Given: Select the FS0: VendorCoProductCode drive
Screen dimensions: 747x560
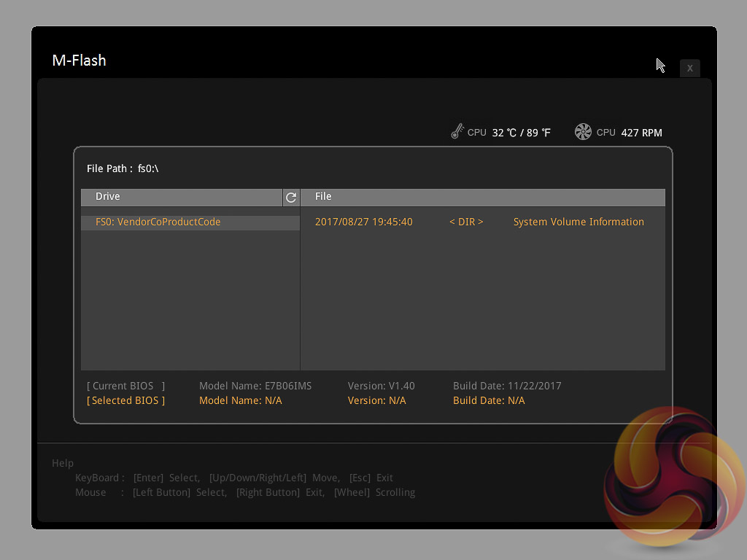Looking at the screenshot, I should [158, 222].
